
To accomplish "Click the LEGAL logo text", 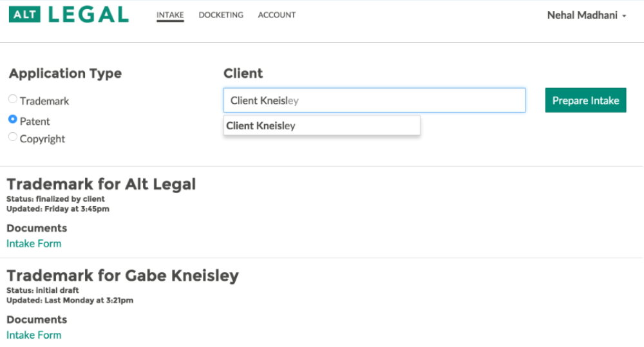I will (x=89, y=14).
